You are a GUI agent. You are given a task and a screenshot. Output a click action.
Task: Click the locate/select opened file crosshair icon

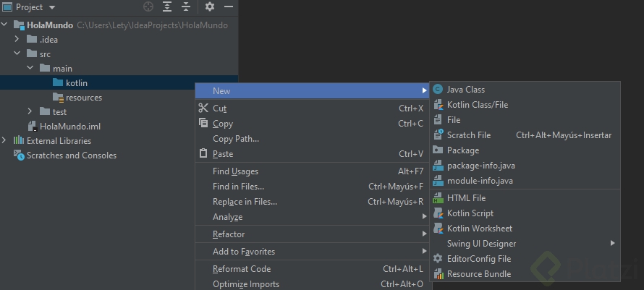pyautogui.click(x=148, y=7)
